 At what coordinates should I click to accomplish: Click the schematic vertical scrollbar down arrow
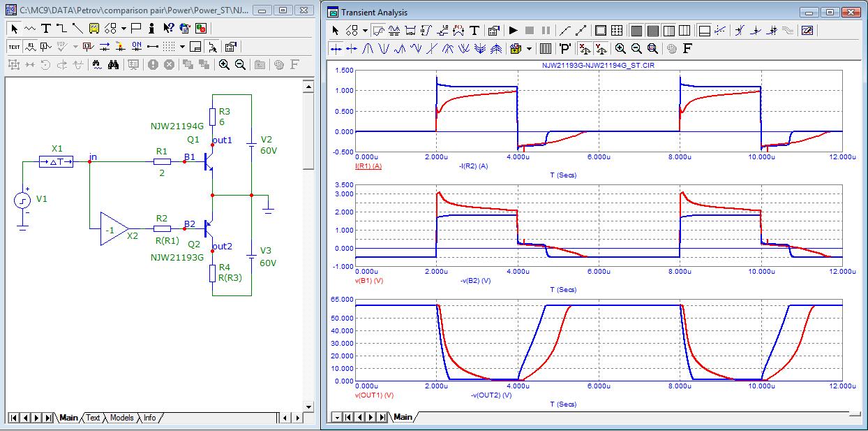pos(308,407)
